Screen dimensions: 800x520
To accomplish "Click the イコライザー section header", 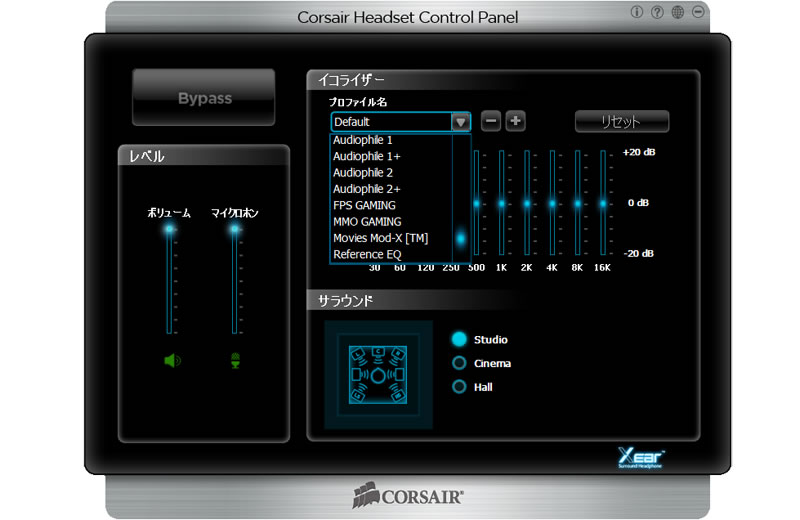I will 352,80.
